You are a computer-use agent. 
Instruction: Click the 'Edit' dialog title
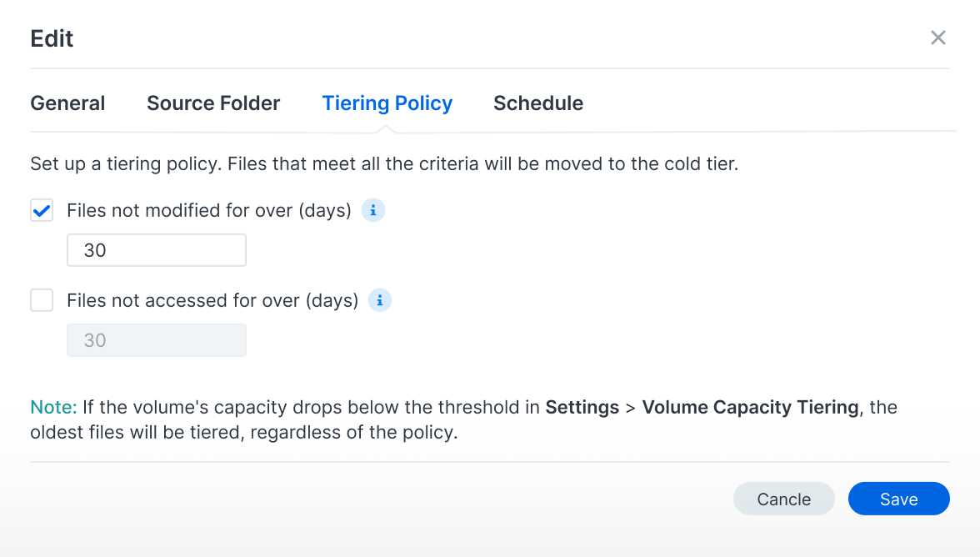[x=52, y=38]
